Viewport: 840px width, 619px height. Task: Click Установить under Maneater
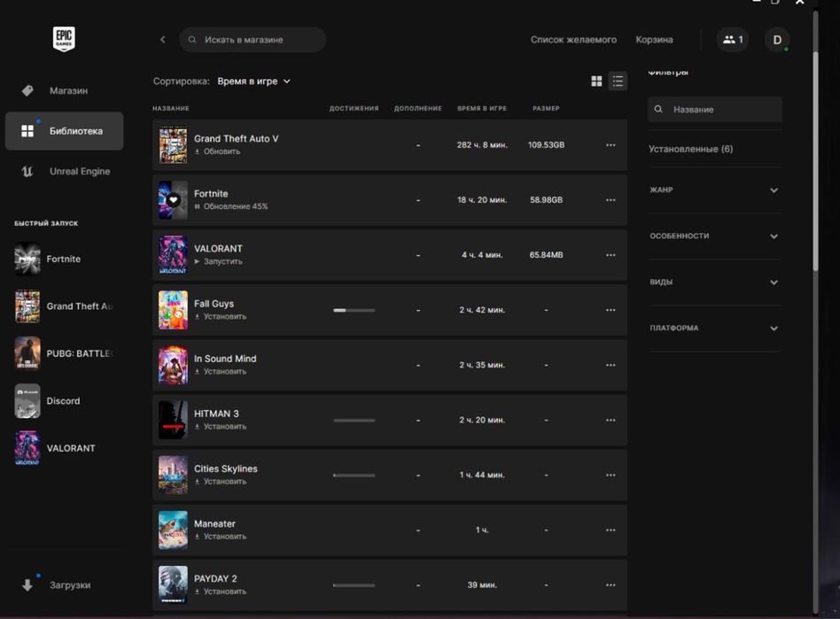coord(220,537)
